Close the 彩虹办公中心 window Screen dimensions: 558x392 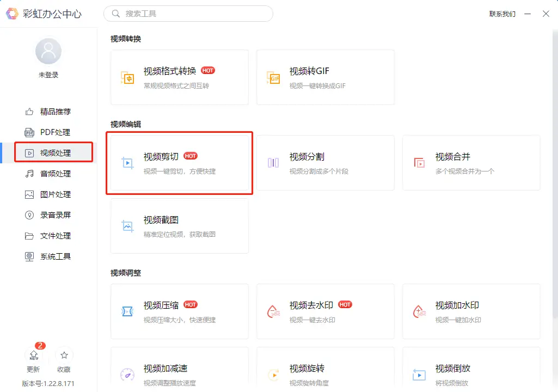point(546,14)
